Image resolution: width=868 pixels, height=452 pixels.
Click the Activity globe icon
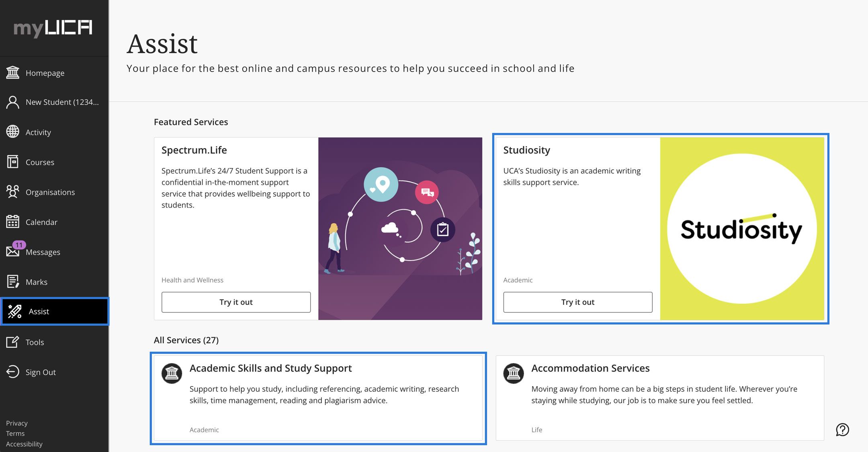12,132
